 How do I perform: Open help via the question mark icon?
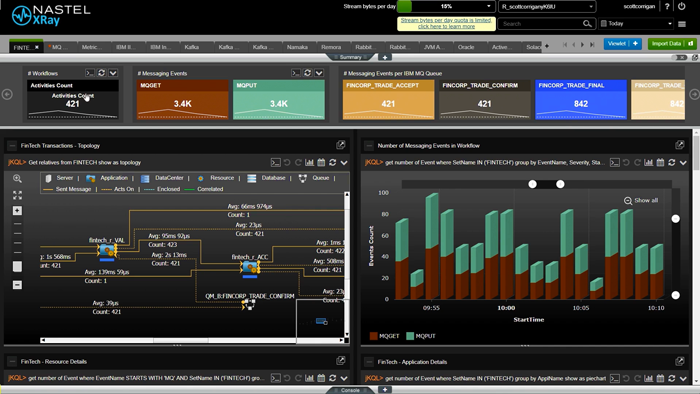click(x=667, y=6)
